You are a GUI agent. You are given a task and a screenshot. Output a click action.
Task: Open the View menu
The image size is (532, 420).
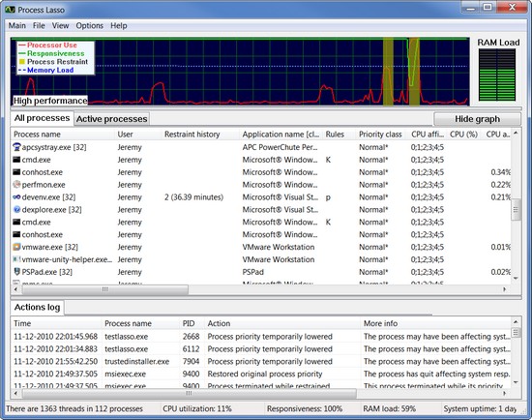(60, 26)
